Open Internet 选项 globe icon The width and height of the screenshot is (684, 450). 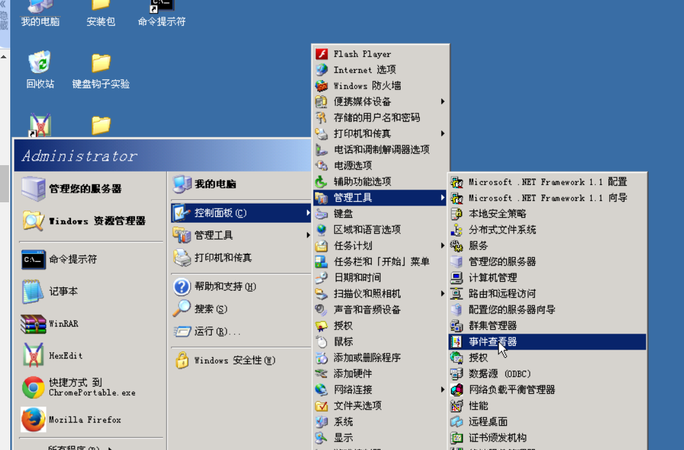tap(321, 70)
